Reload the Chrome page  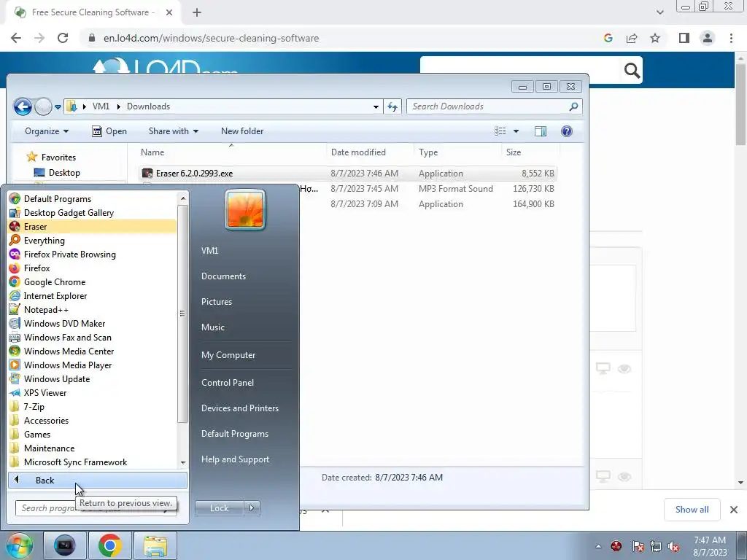(63, 38)
